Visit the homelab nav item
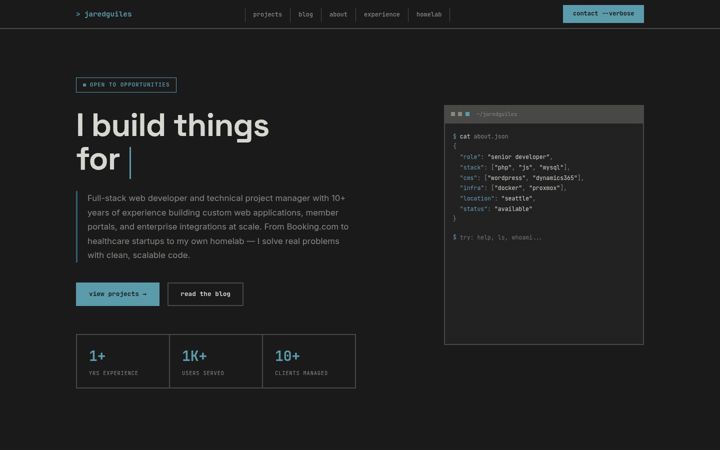The width and height of the screenshot is (720, 450). tap(429, 15)
